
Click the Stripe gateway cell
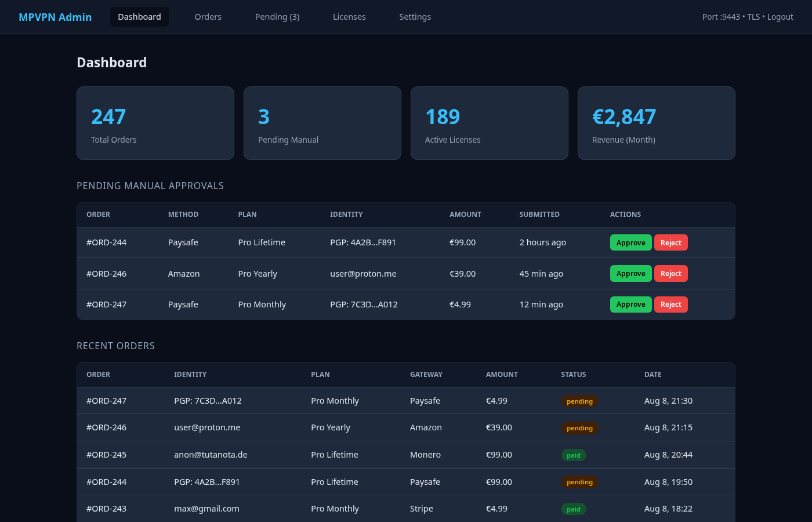(422, 509)
